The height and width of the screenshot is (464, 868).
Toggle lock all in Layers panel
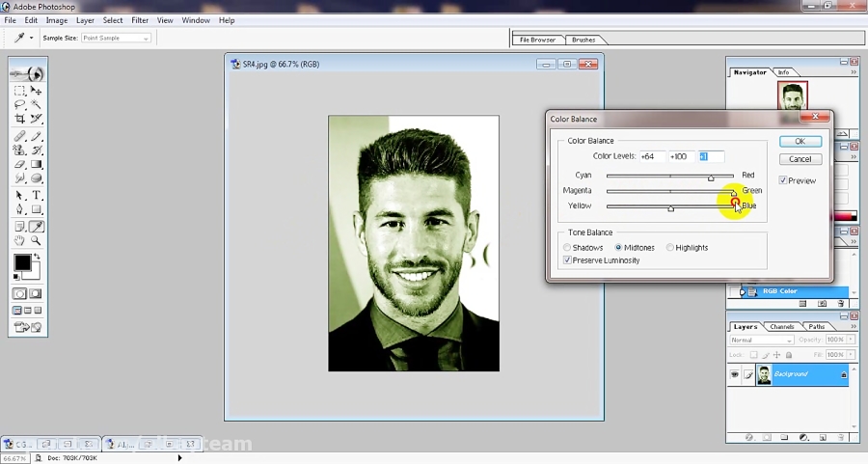point(789,355)
